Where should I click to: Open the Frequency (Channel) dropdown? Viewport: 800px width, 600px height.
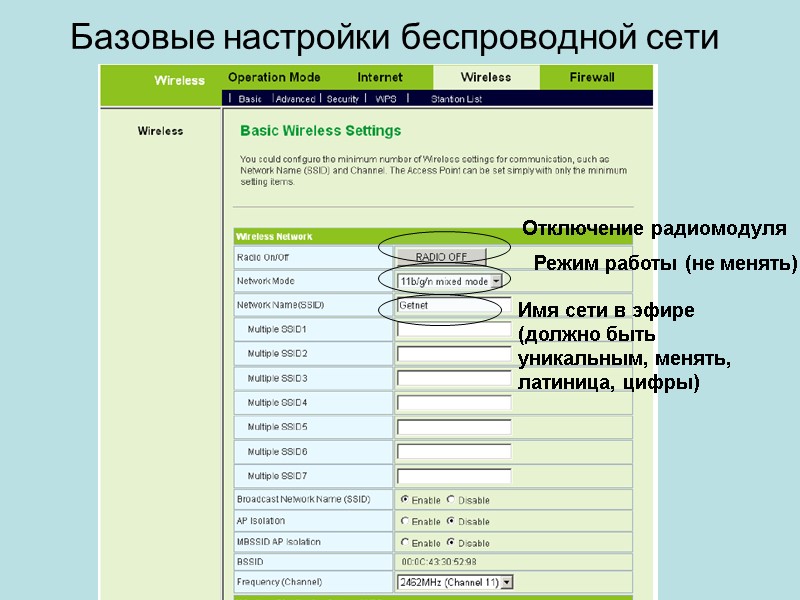[506, 581]
